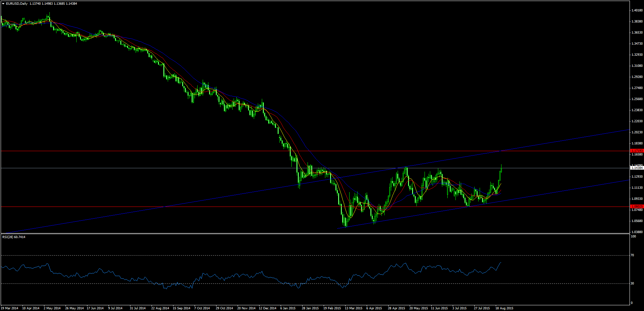Click the 1.34730 price scale value
Viewport: 644px width, 311px height.
pyautogui.click(x=637, y=44)
